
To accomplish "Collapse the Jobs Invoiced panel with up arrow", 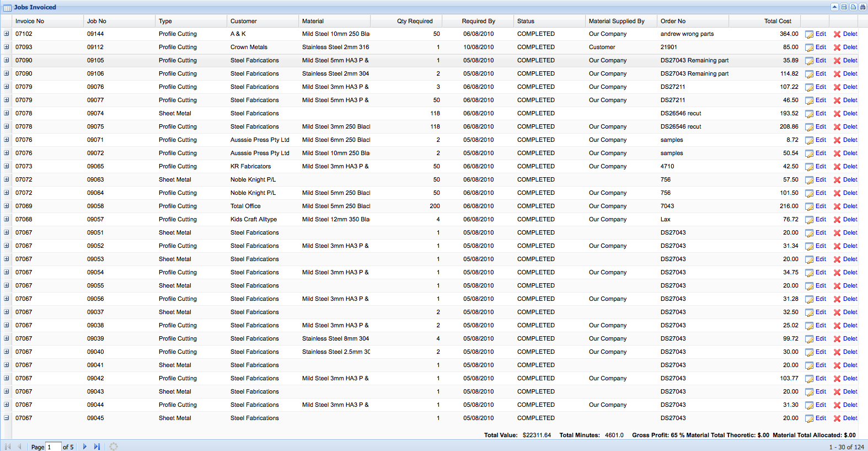I will [834, 7].
